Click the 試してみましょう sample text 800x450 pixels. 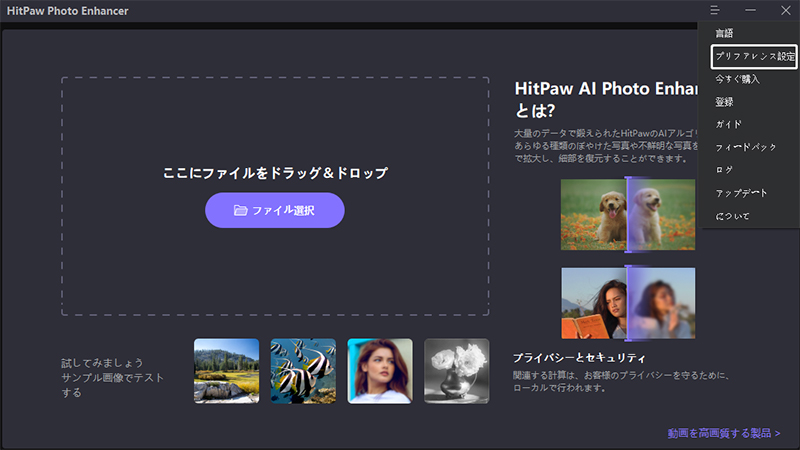(102, 363)
